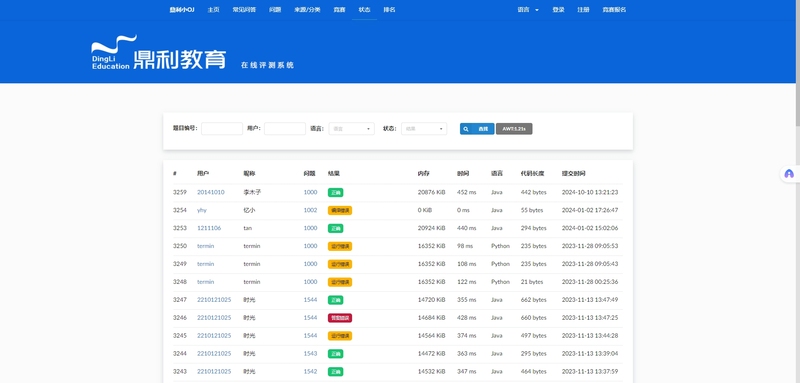Open user 2210121025 link in row 3247
The width and height of the screenshot is (800, 383).
point(214,299)
